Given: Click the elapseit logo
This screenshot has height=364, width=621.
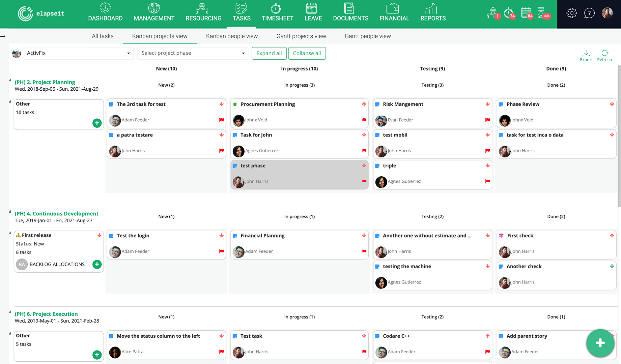Looking at the screenshot, I should tap(41, 13).
